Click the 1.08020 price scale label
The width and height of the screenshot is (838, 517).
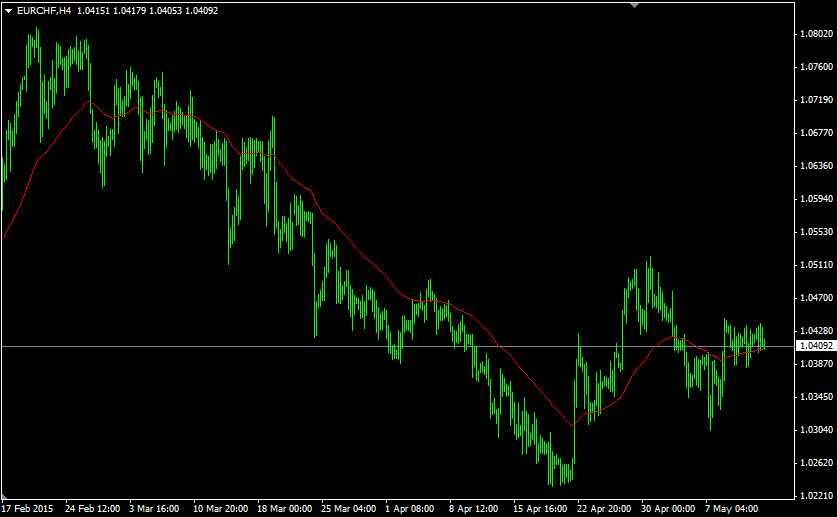(x=816, y=34)
